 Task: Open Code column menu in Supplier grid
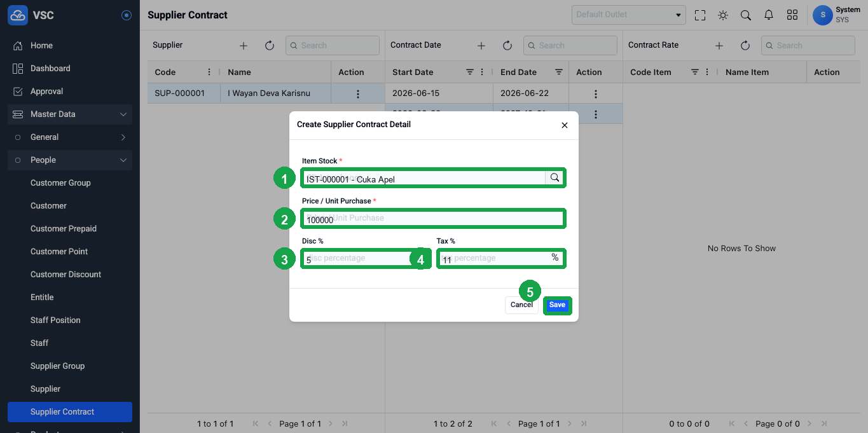tap(209, 72)
